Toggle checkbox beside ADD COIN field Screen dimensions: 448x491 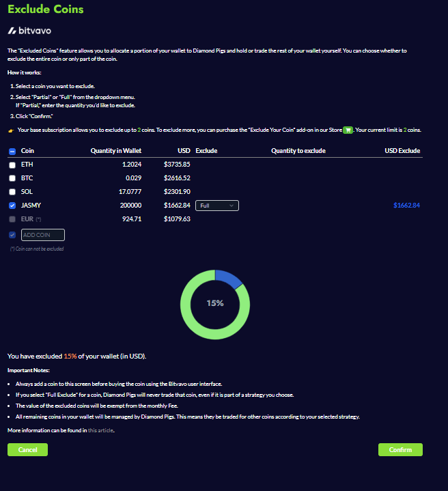(12, 235)
